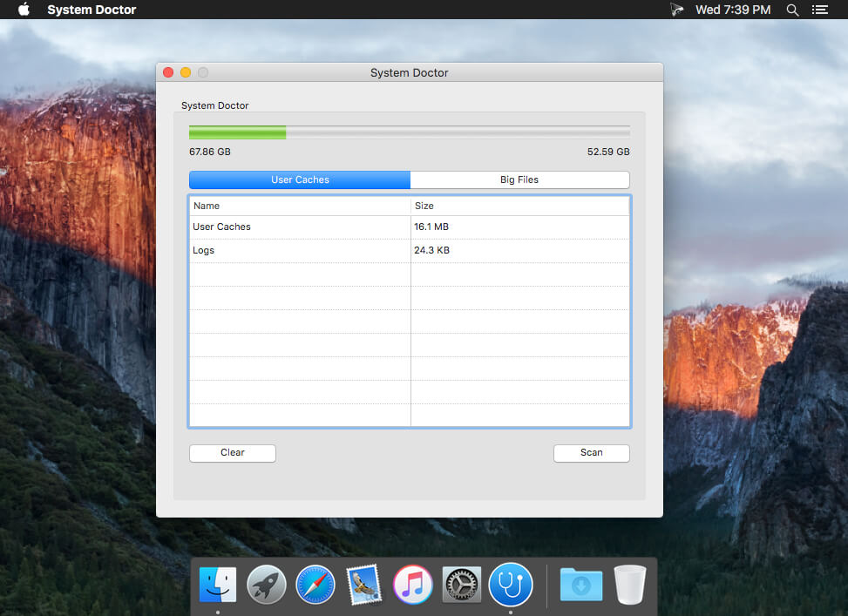848x616 pixels.
Task: Open Downloads folder in dock
Action: click(580, 585)
